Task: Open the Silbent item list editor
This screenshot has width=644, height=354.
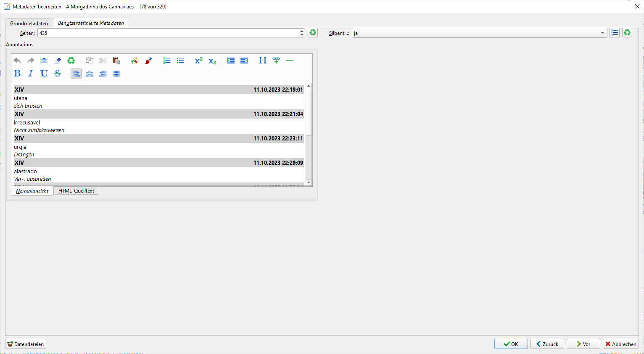Action: tap(615, 33)
